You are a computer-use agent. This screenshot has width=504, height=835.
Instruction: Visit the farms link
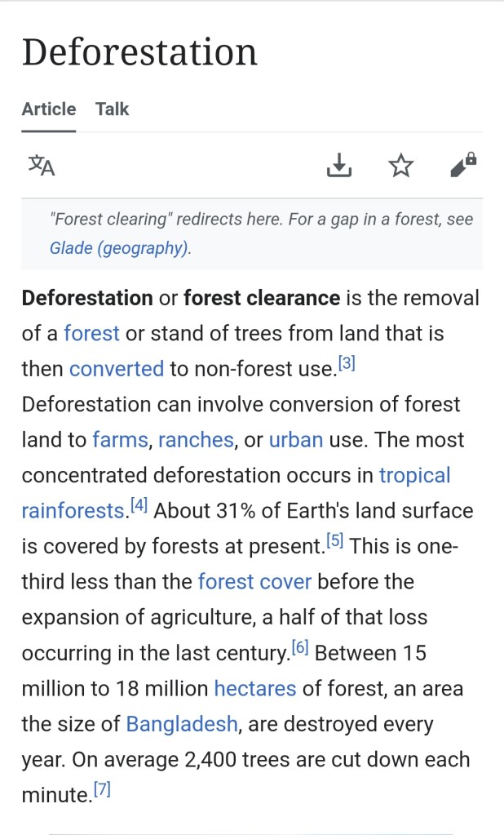tap(120, 440)
